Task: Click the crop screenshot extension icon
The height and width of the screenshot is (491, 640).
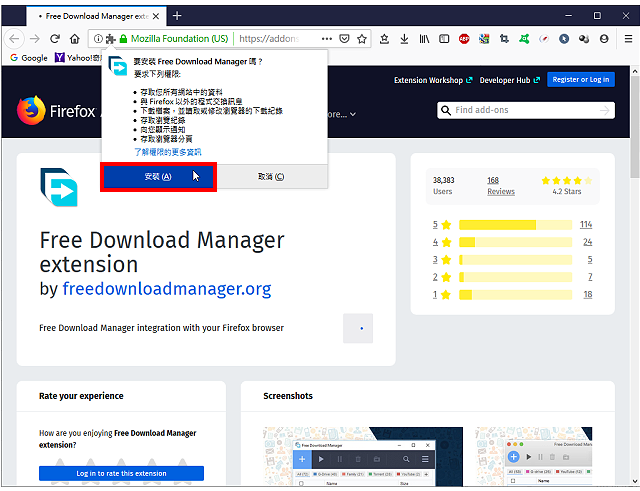Action: tap(504, 39)
